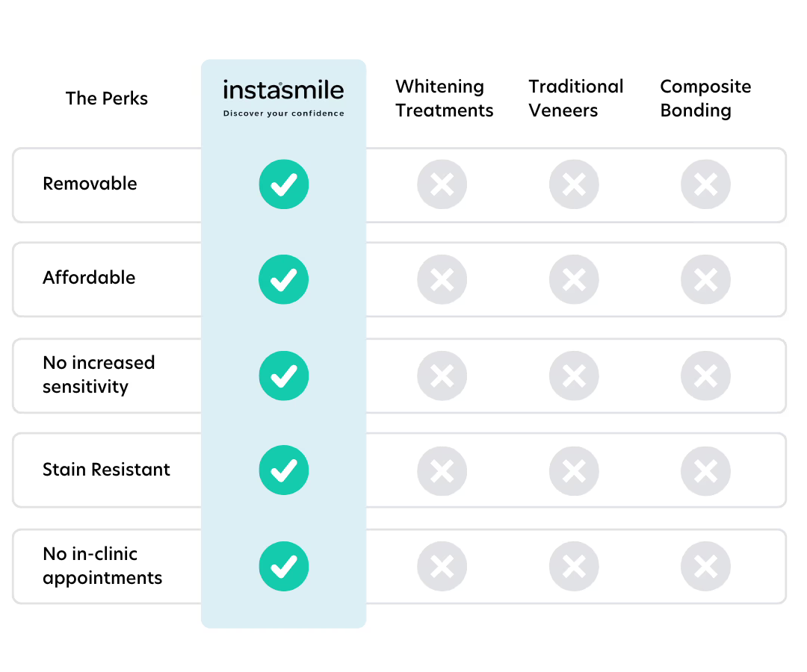Viewport: 807px width, 672px height.
Task: Click Whitening Treatments X icon for Removable
Action: point(442,184)
